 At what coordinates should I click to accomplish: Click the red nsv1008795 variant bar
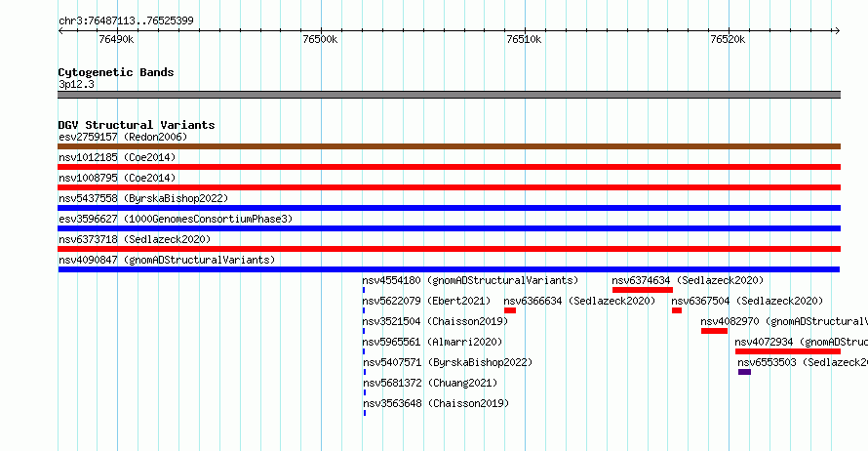(449, 187)
